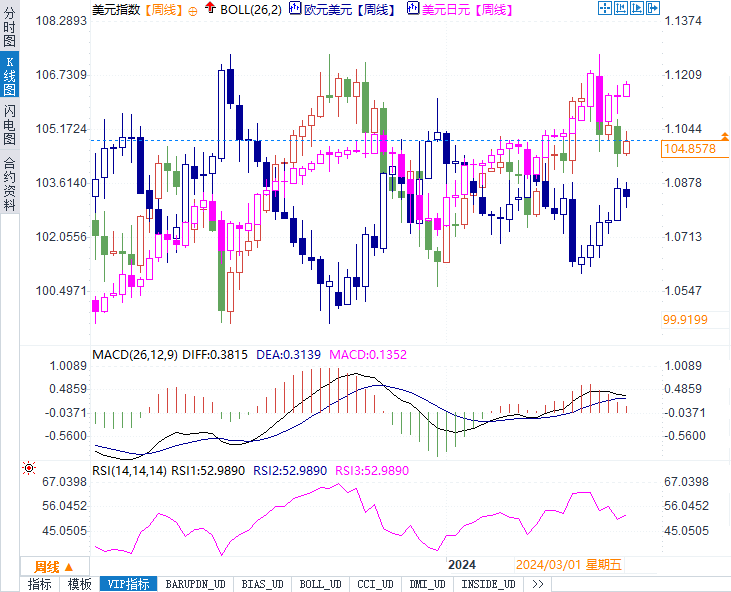Click the orange marker on the right price axis
The image size is (731, 592).
tap(724, 137)
